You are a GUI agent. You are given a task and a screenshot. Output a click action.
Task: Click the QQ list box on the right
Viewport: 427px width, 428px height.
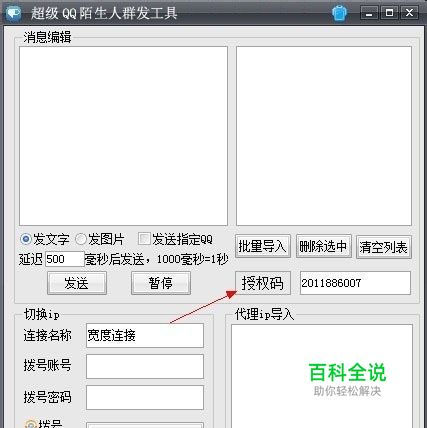(324, 136)
